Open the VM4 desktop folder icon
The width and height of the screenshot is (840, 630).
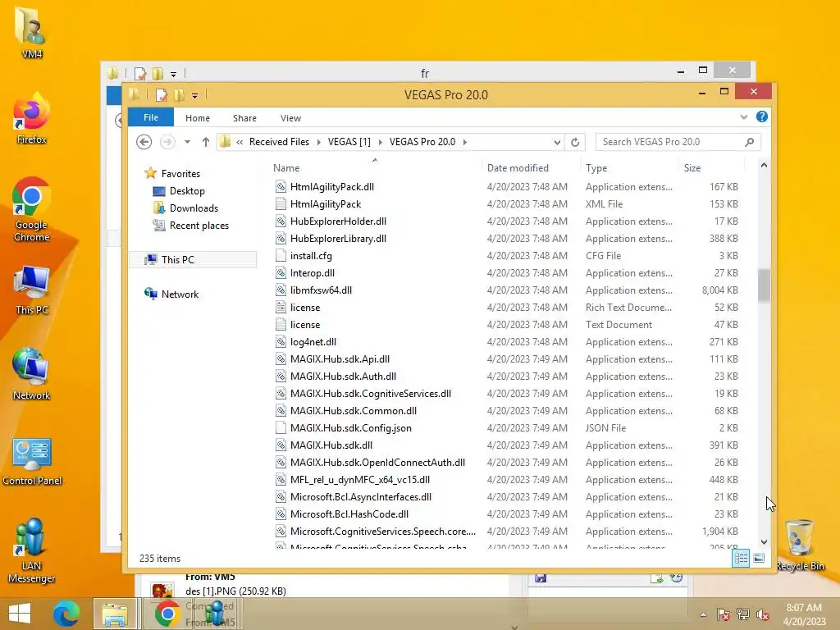coord(32,31)
